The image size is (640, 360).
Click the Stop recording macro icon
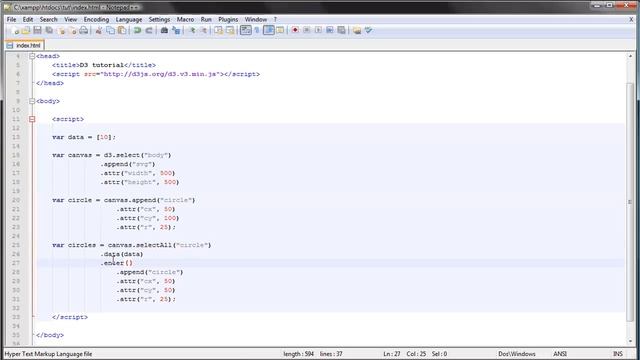pyautogui.click(x=307, y=31)
